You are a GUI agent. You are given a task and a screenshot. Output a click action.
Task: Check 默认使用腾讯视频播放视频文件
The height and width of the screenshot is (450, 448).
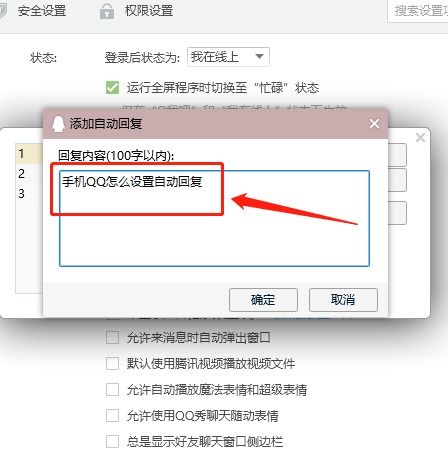[x=112, y=363]
